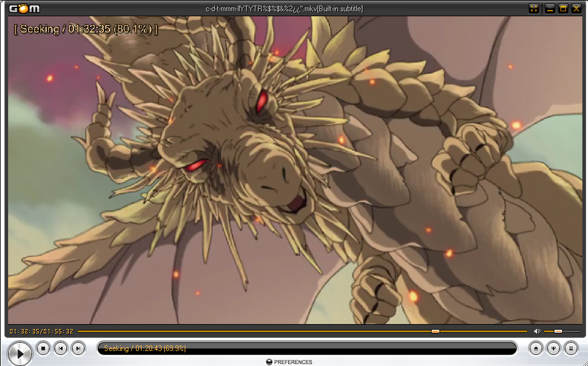Click the elapsed time display 01:32:35/01:55:32

(x=41, y=331)
